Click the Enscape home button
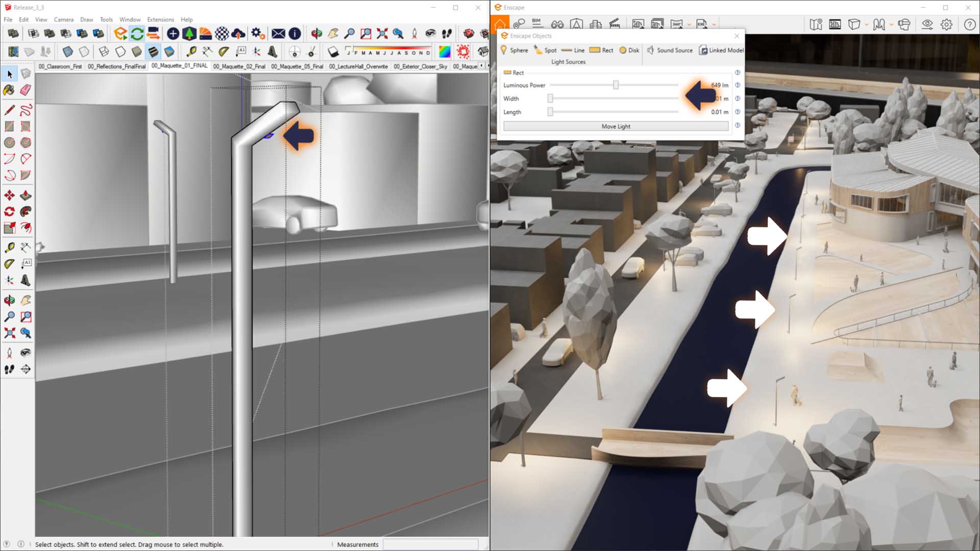Viewport: 980px width, 551px height. 500,23
